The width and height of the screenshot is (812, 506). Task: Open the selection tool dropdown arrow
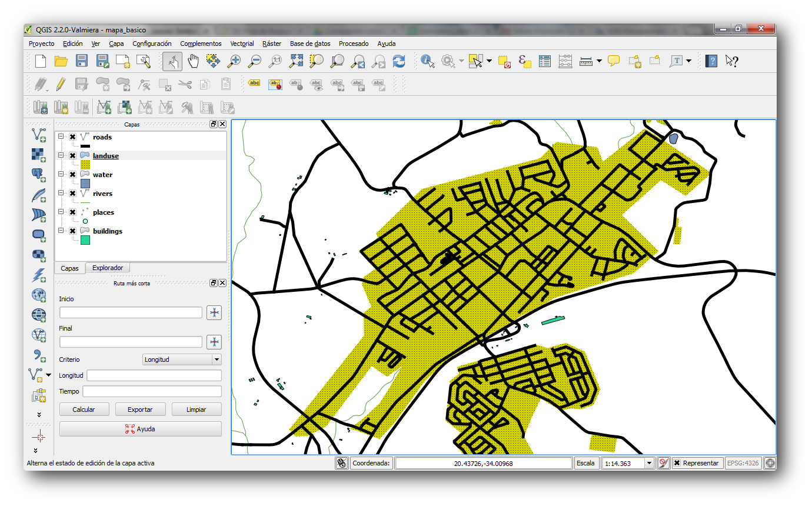coord(489,61)
